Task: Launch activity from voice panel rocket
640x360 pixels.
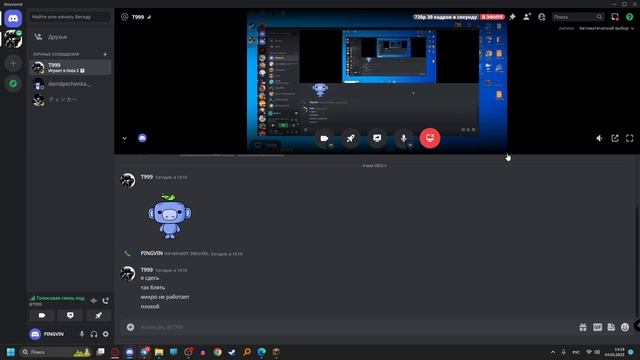Action: click(98, 316)
